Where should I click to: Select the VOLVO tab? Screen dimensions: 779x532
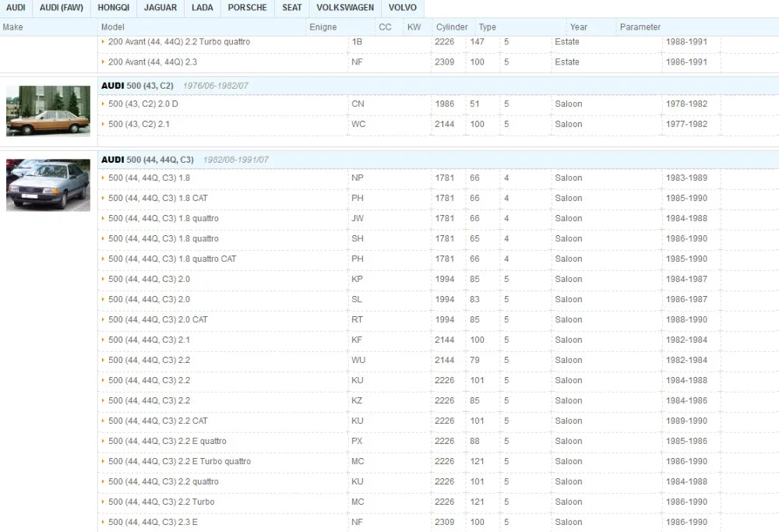tap(403, 8)
